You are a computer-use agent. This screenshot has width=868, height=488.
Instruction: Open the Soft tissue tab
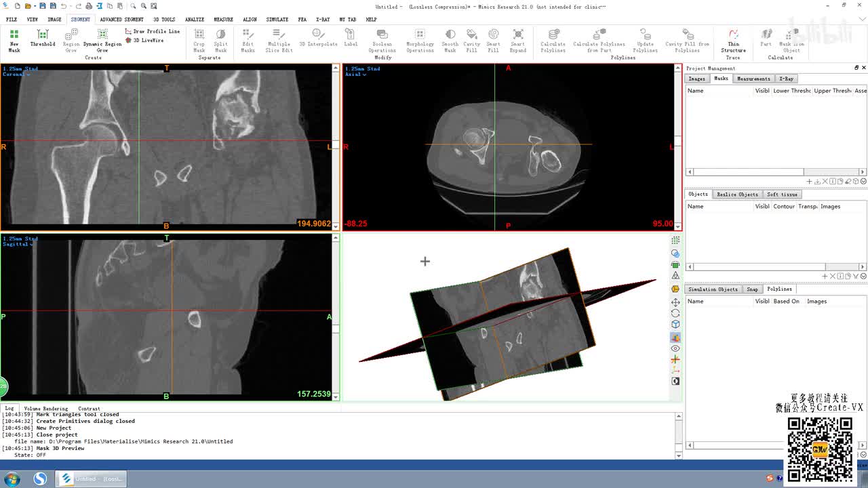pos(782,195)
